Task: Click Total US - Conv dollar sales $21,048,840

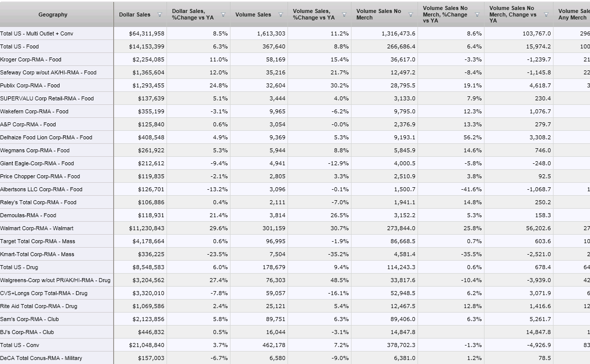Action: click(x=146, y=345)
